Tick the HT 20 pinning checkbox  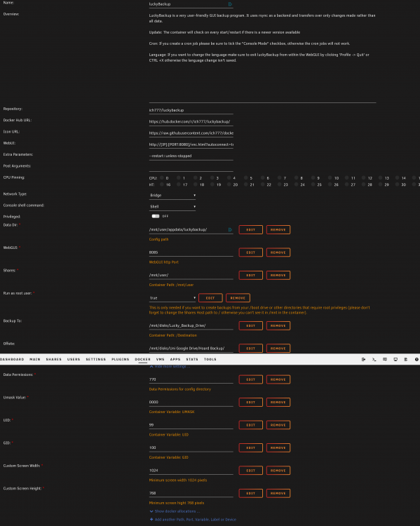click(x=229, y=184)
